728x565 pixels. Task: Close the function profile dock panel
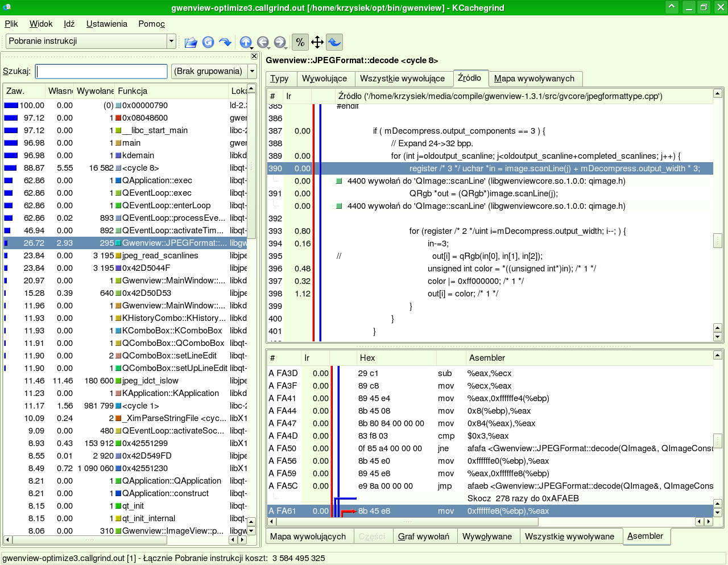pyautogui.click(x=254, y=56)
